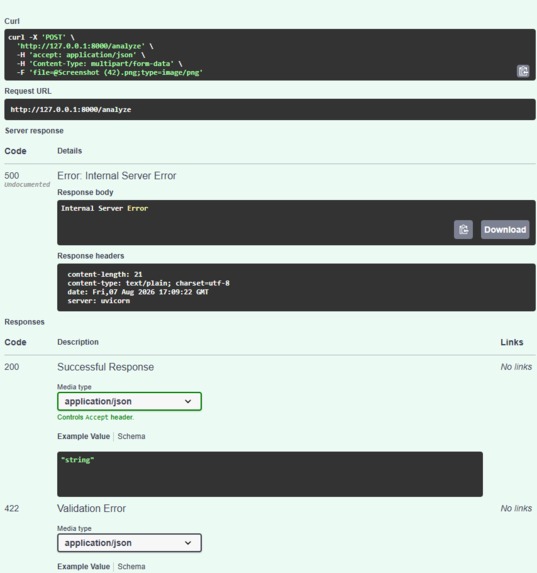The image size is (537, 573).
Task: Click the curl command code block
Action: (270, 55)
